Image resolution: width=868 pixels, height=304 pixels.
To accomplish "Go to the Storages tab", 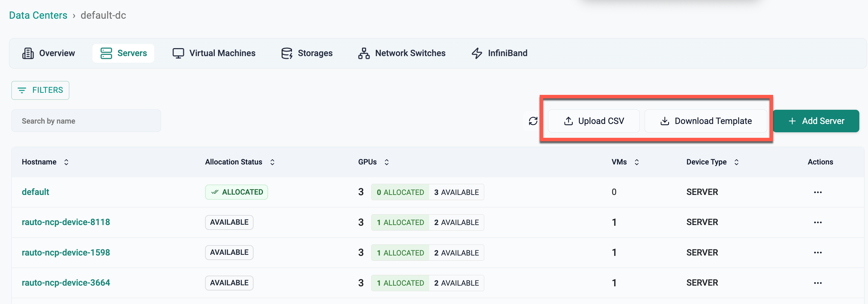I will click(307, 53).
